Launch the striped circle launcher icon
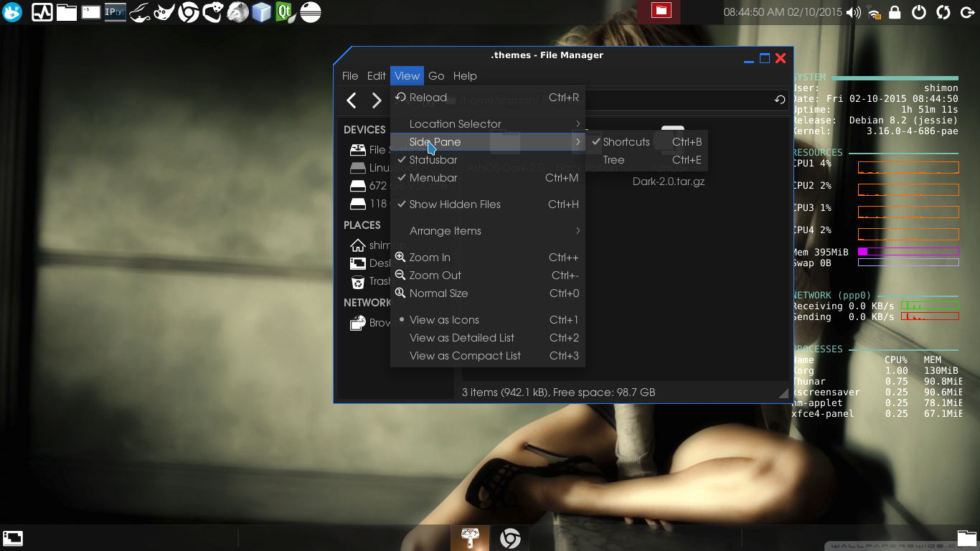980x551 pixels. coord(311,12)
